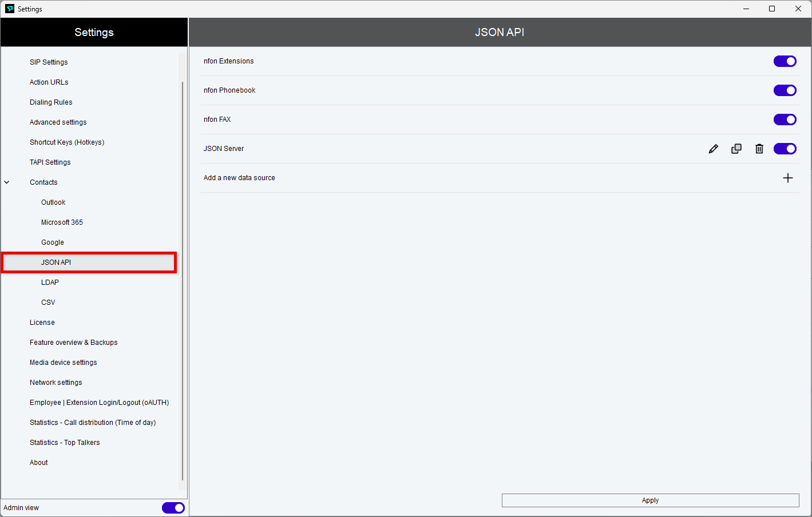Viewport: 812px width, 517px height.
Task: Open SIP Settings page
Action: tap(49, 62)
